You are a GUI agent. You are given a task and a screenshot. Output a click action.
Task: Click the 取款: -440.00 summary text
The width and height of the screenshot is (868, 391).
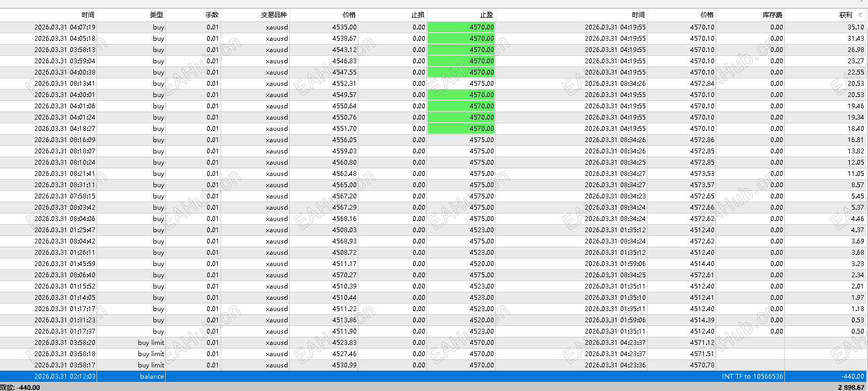pos(20,387)
